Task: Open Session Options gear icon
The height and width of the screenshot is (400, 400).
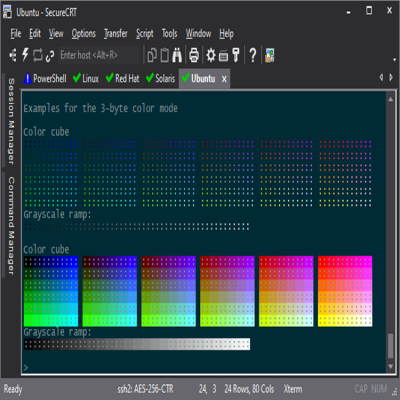Action: pyautogui.click(x=211, y=55)
